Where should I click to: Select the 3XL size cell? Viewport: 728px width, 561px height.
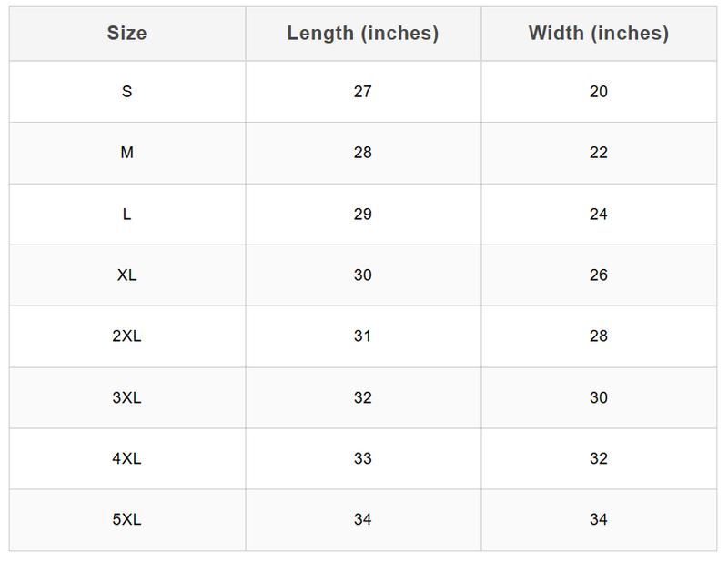(126, 397)
